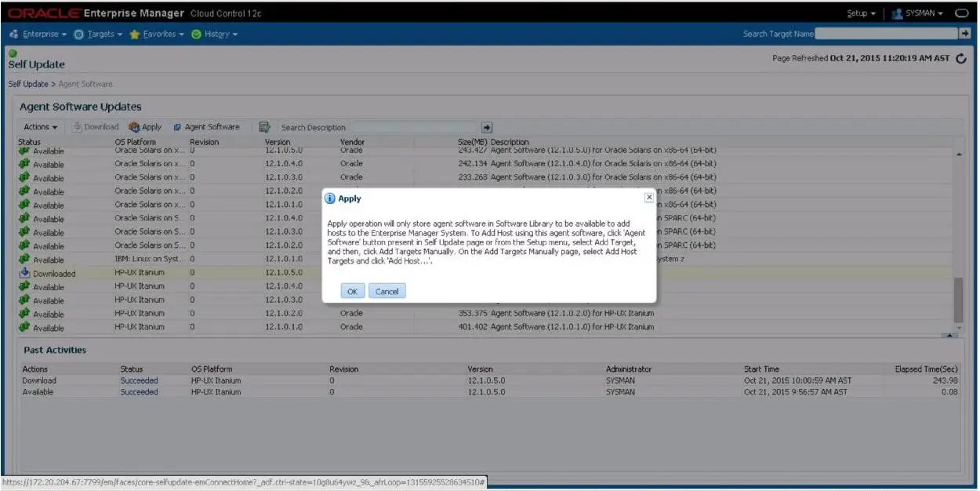Click the SYSMAN user icon
The image size is (980, 491).
coord(898,13)
